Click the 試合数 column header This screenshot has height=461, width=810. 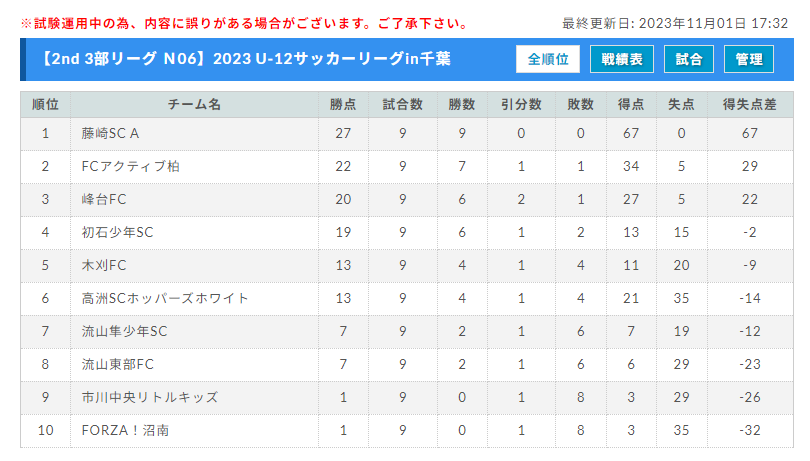tap(402, 104)
